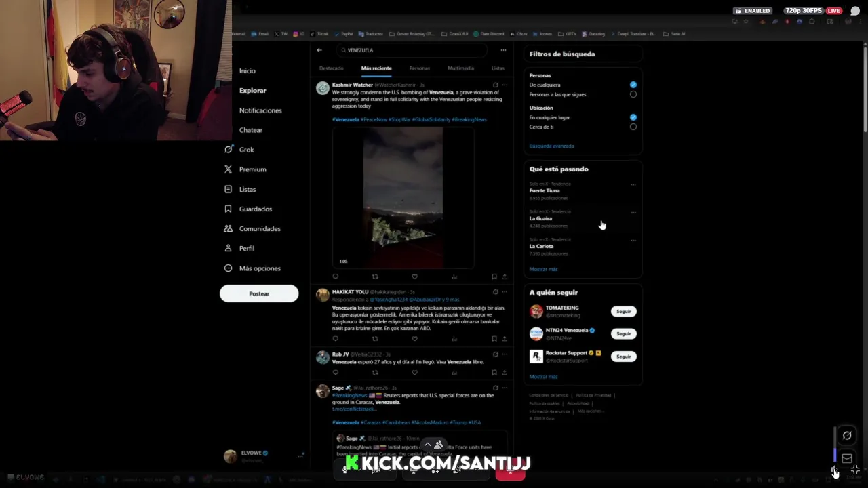This screenshot has width=868, height=488.
Task: Follow TOMATEKING with Seguir button
Action: point(623,312)
